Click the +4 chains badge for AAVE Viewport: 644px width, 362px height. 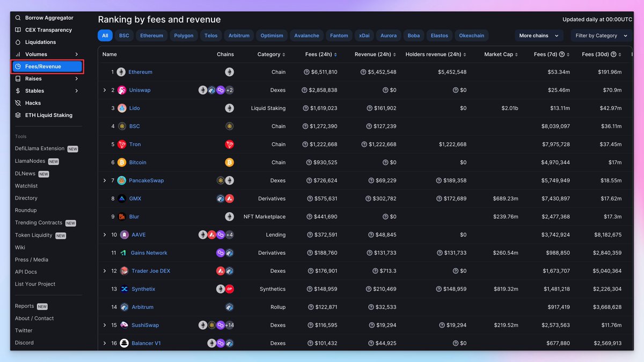point(229,235)
